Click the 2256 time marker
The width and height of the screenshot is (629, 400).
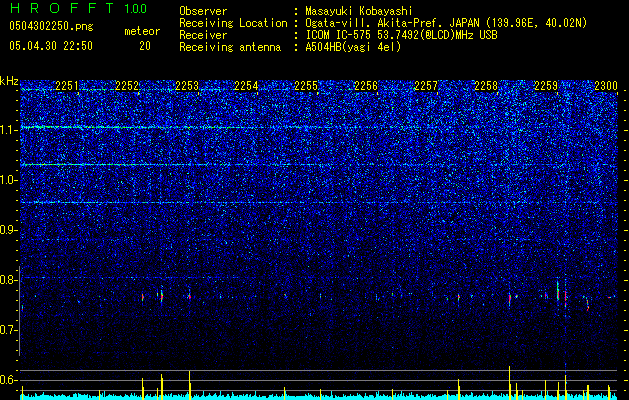point(366,86)
